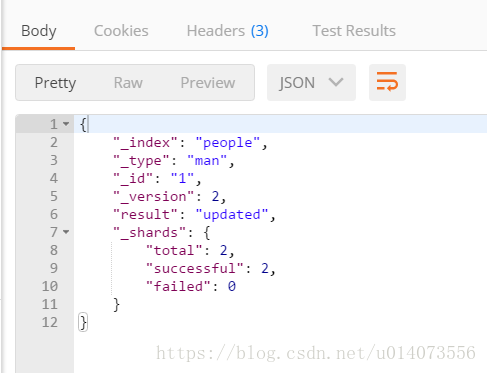Screen dimensions: 487x373
Task: Click the "_version" key on line 5
Action: click(153, 197)
